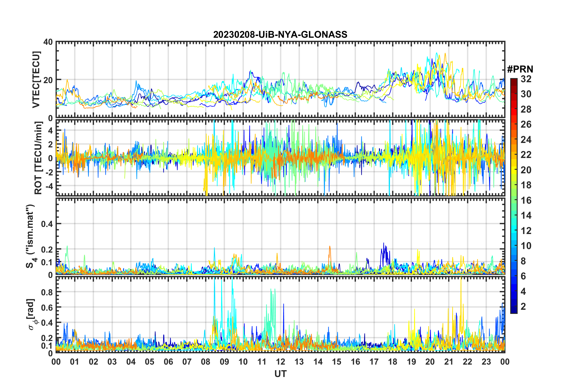Click the VTEC axis tick label 40

pos(48,42)
